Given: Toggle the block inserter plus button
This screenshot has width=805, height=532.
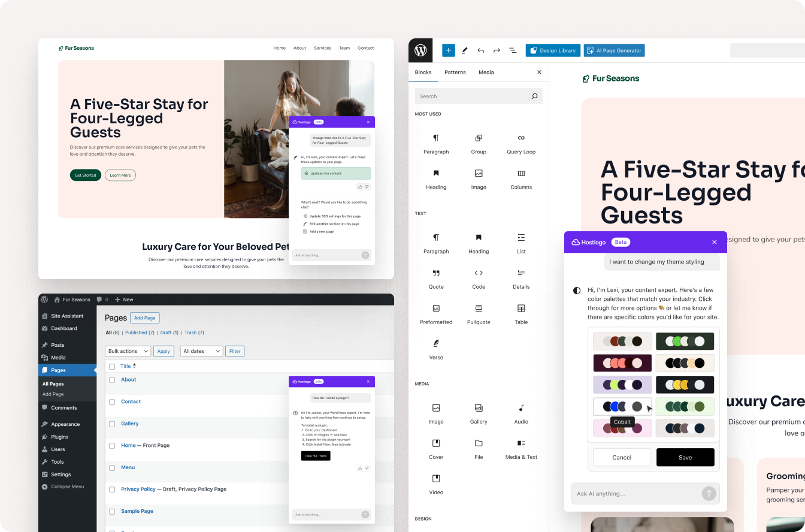Looking at the screenshot, I should (449, 50).
